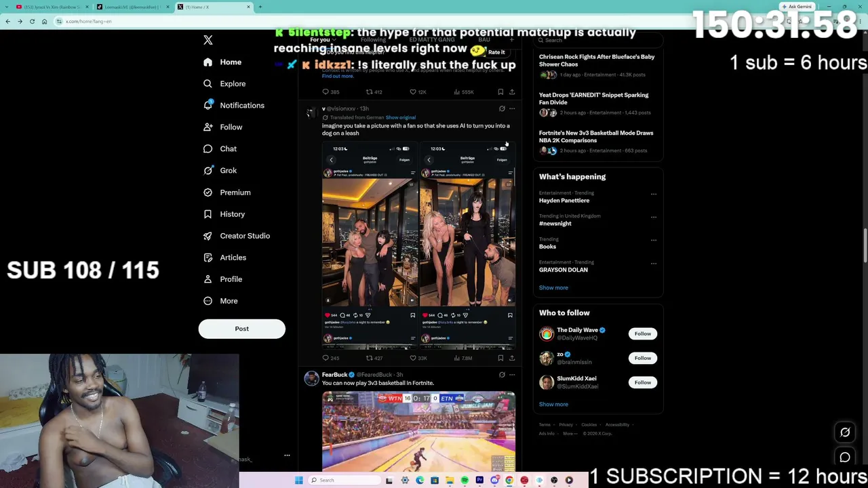Follow The Daily Wave

pos(643,333)
